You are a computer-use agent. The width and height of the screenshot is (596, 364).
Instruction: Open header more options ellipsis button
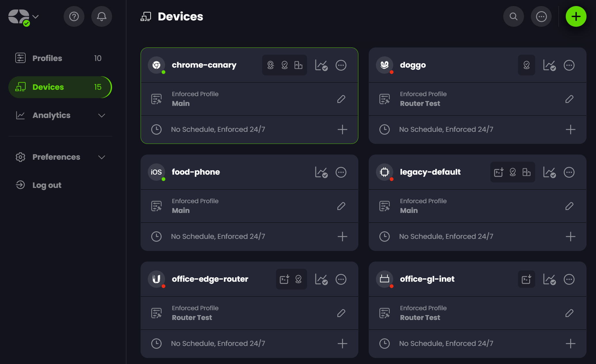[541, 16]
